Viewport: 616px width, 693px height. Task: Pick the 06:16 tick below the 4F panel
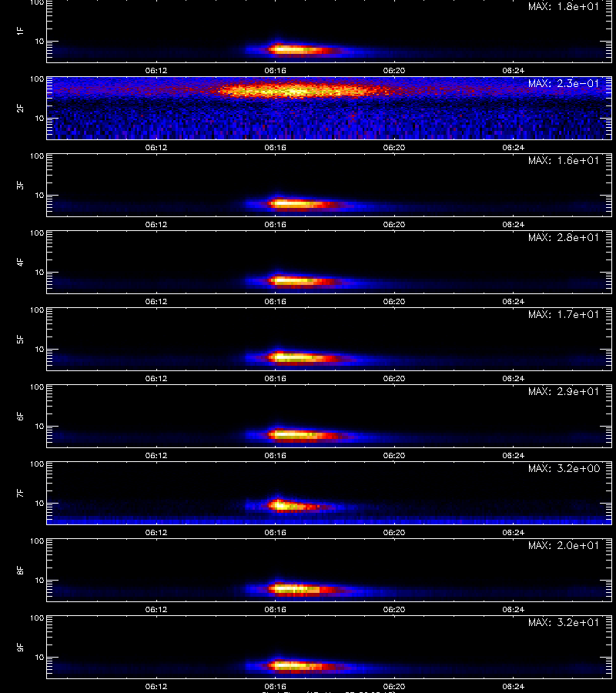click(275, 301)
